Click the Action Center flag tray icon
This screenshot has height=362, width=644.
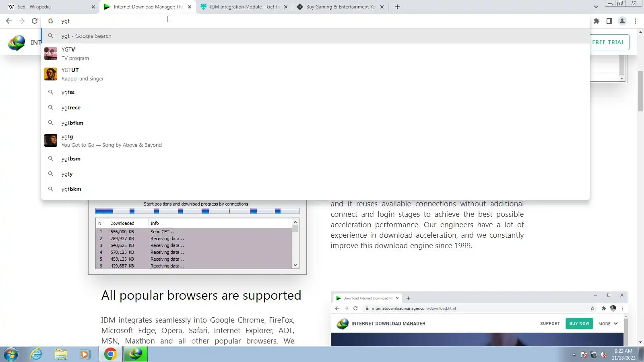pos(584,355)
